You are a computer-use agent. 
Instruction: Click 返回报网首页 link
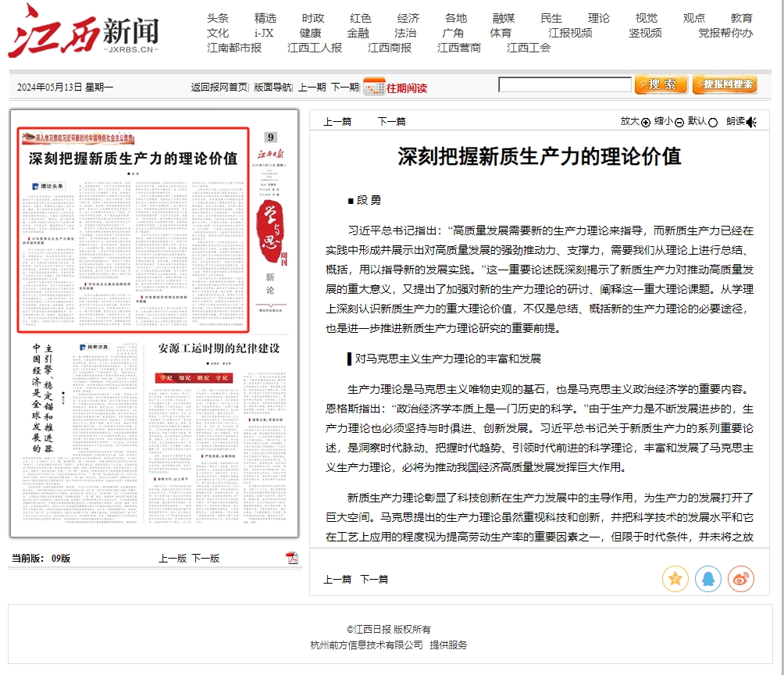point(219,87)
